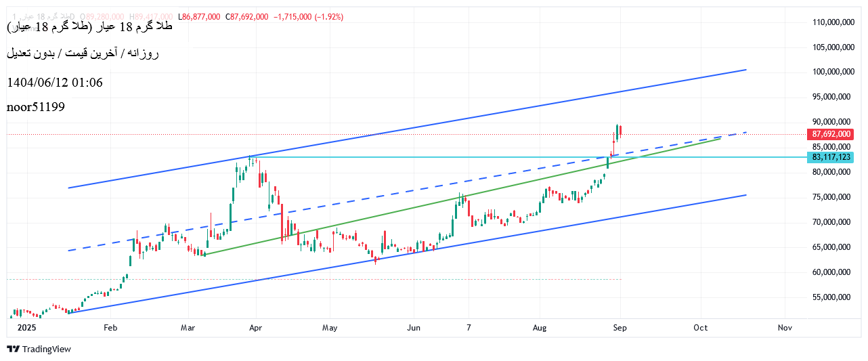
Task: Click the chart title طلا گرم 18 عیار
Action: [x=89, y=28]
